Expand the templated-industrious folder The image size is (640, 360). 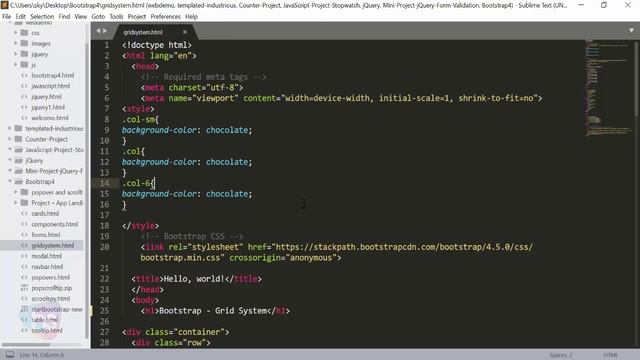10,128
